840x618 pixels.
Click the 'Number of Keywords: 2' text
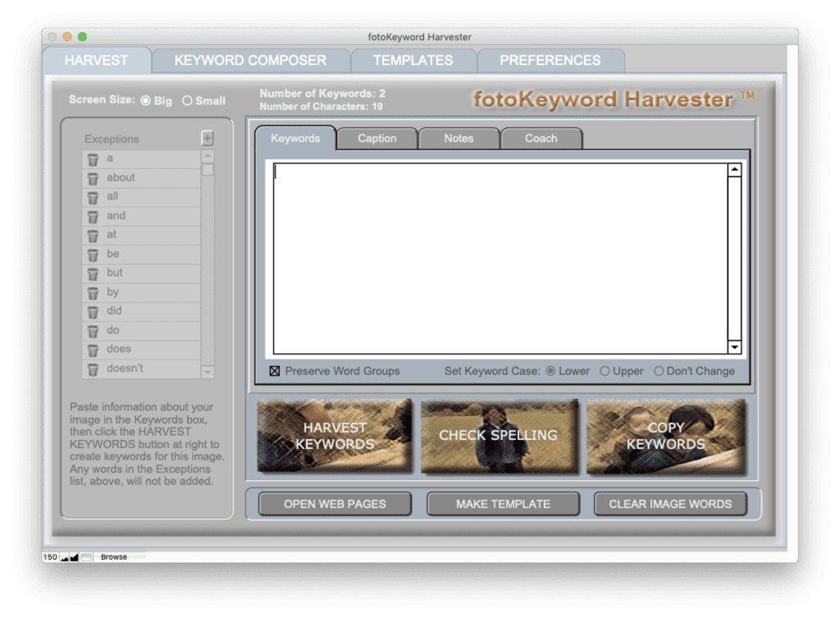click(x=322, y=94)
